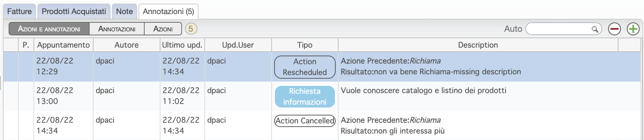
Task: Click the Description column header
Action: (x=478, y=45)
